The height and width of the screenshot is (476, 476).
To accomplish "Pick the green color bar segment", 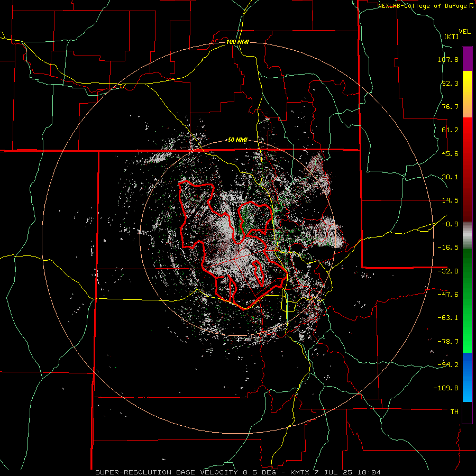I will tap(467, 300).
